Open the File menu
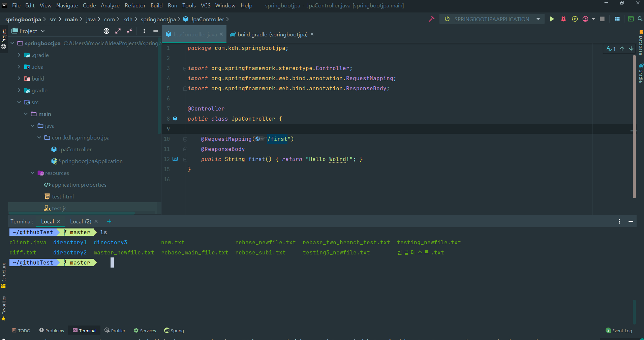The height and width of the screenshot is (340, 644). coord(16,5)
